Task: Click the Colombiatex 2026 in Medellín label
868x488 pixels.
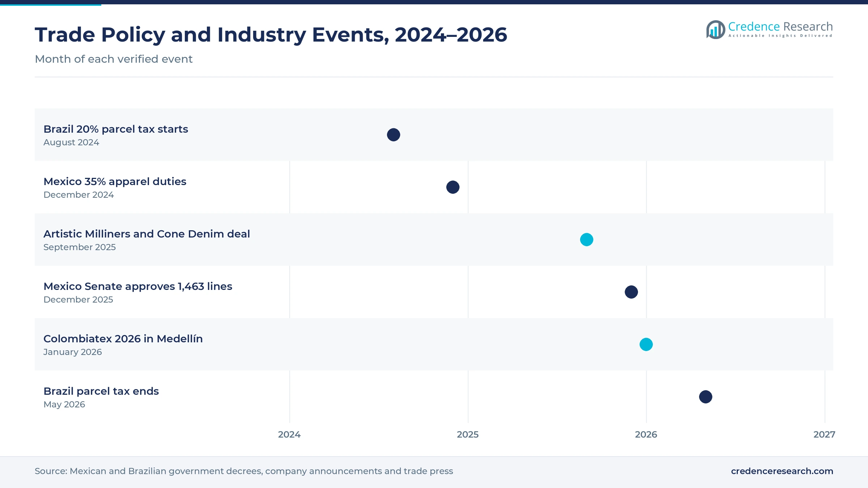Action: coord(123,339)
